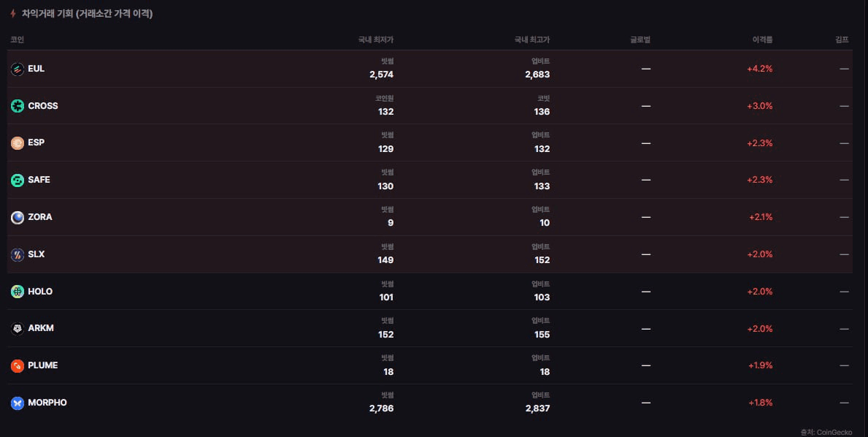Click the ESP coin icon
Viewport: 868px width, 437px height.
[18, 143]
